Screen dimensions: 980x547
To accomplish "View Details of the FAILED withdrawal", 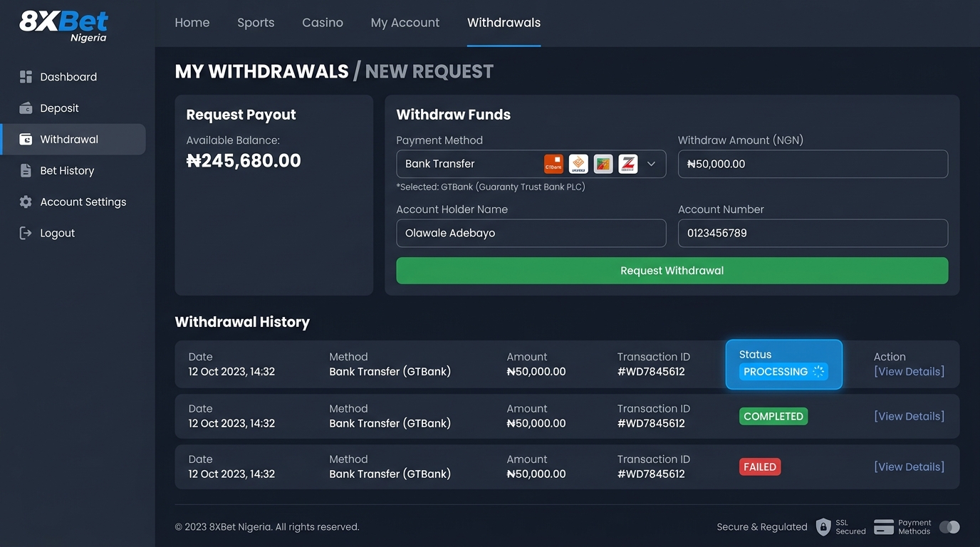I will (909, 467).
